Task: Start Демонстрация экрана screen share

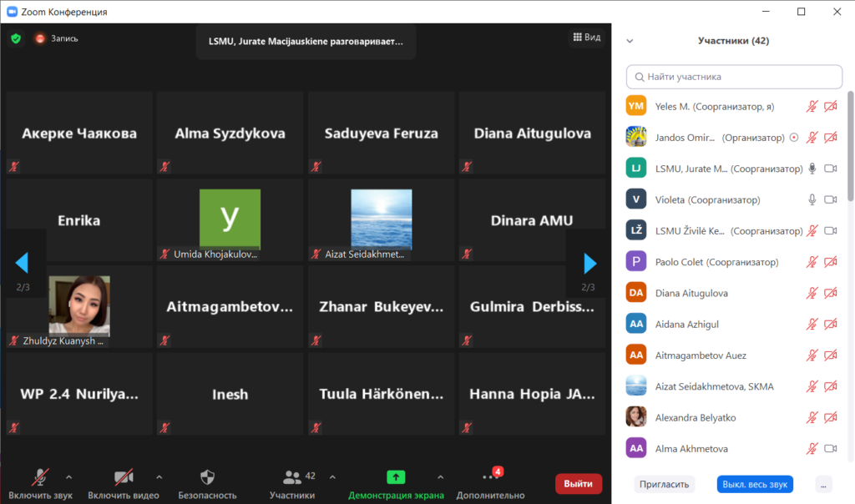Action: pyautogui.click(x=396, y=478)
